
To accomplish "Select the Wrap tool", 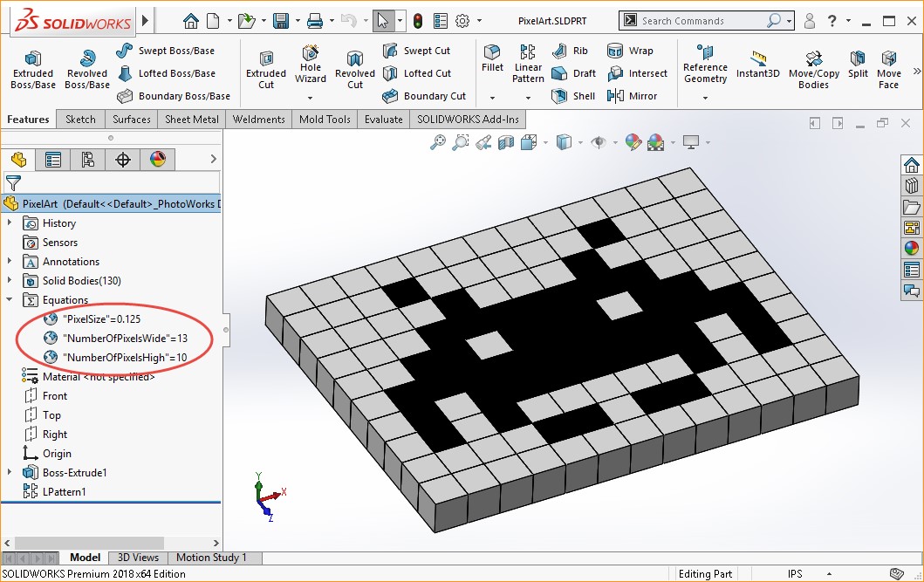I will (x=630, y=51).
